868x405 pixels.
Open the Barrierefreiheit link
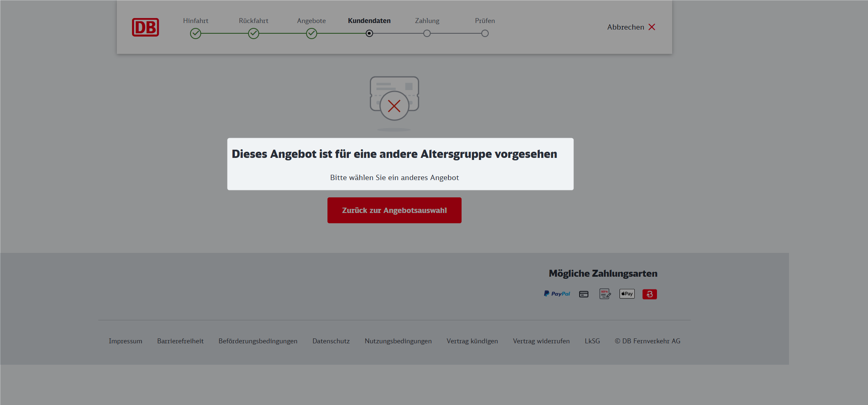[180, 341]
